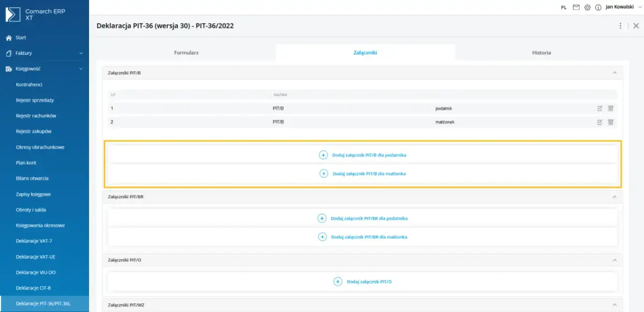Click plus icon for PIT/BR dla podatnika

(x=322, y=218)
